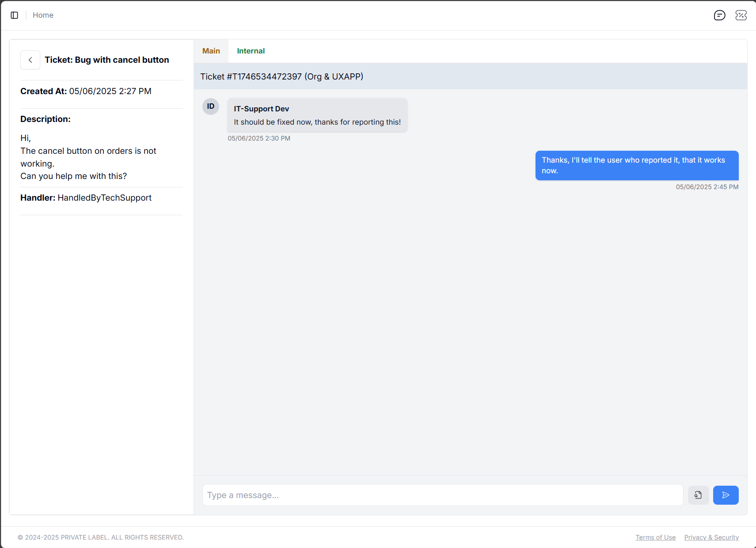Click the ticket description text

pos(88,157)
